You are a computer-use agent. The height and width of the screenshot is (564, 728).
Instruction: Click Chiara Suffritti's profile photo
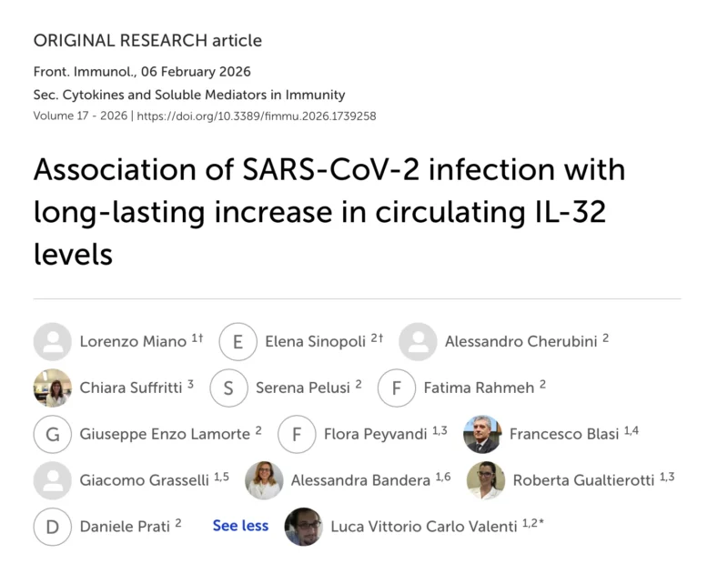[x=53, y=388]
